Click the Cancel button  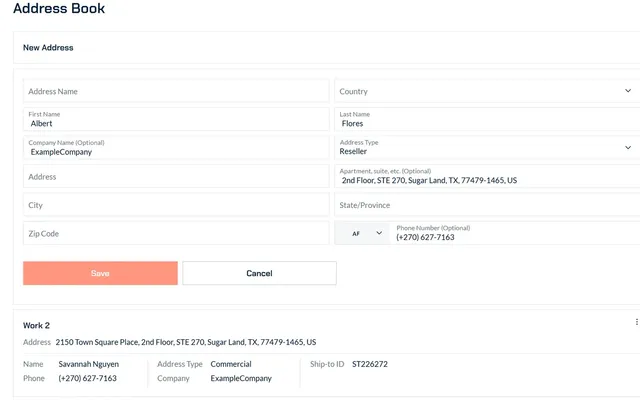[x=260, y=273]
